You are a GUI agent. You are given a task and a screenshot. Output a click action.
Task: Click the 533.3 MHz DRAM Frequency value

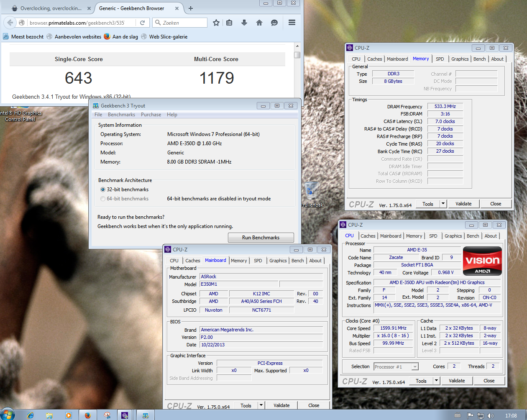point(445,106)
